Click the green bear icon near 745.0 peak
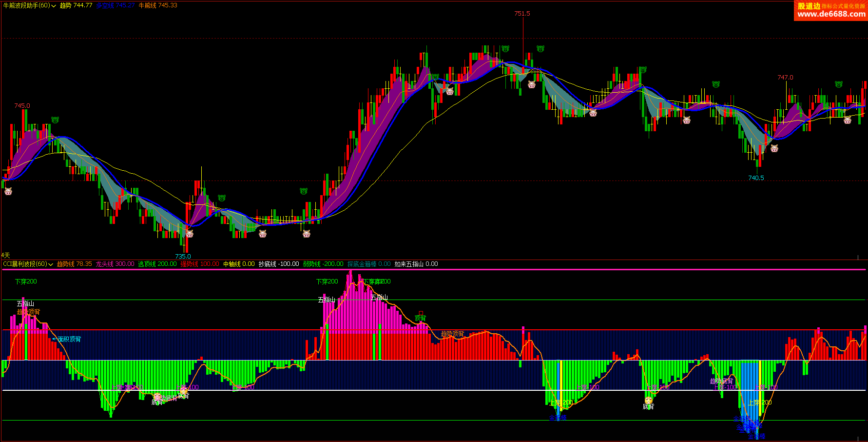Image resolution: width=868 pixels, height=442 pixels. pos(55,120)
